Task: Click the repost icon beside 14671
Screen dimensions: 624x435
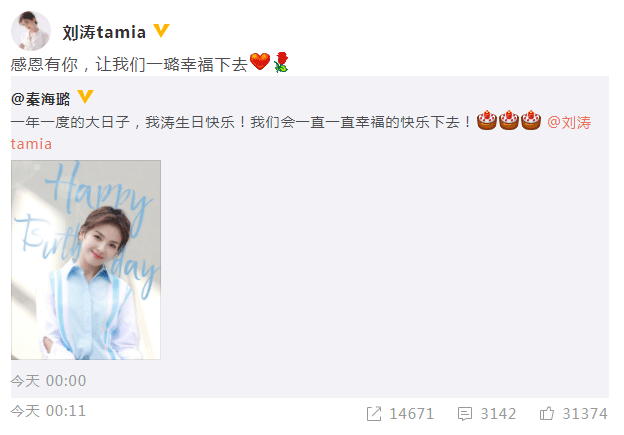Action: click(x=374, y=414)
